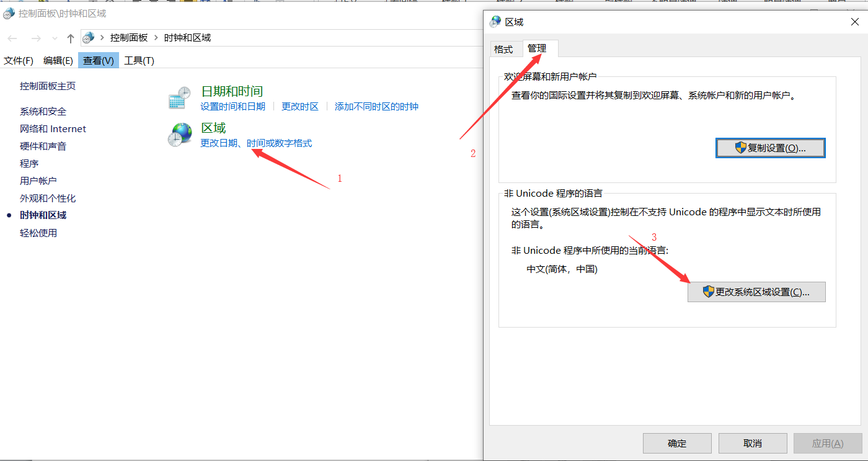Close the 区域 dialog window

coord(854,22)
